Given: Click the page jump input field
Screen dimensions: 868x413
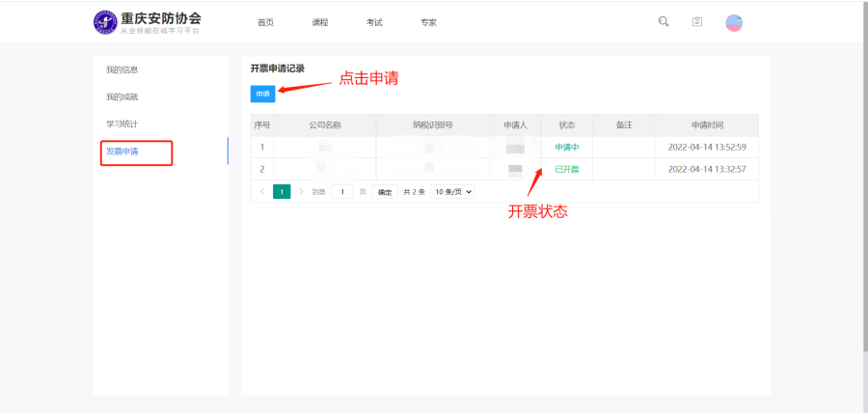Looking at the screenshot, I should coord(342,192).
